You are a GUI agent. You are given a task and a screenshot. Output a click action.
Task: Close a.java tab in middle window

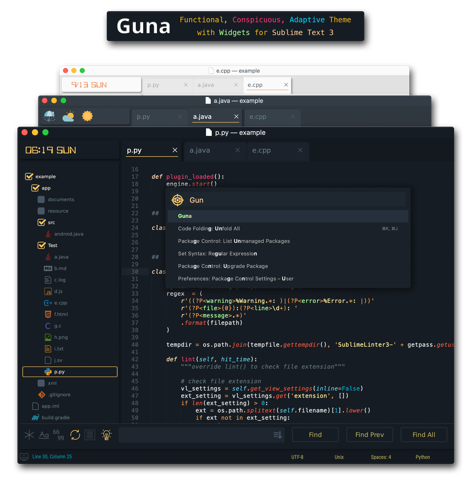(x=236, y=116)
